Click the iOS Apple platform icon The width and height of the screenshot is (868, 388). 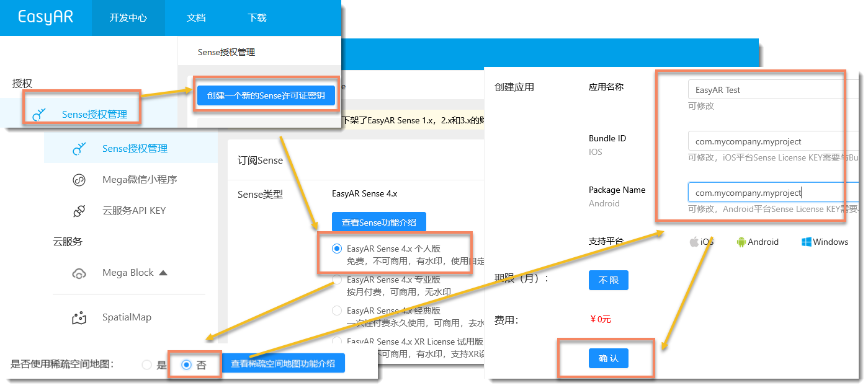(694, 242)
